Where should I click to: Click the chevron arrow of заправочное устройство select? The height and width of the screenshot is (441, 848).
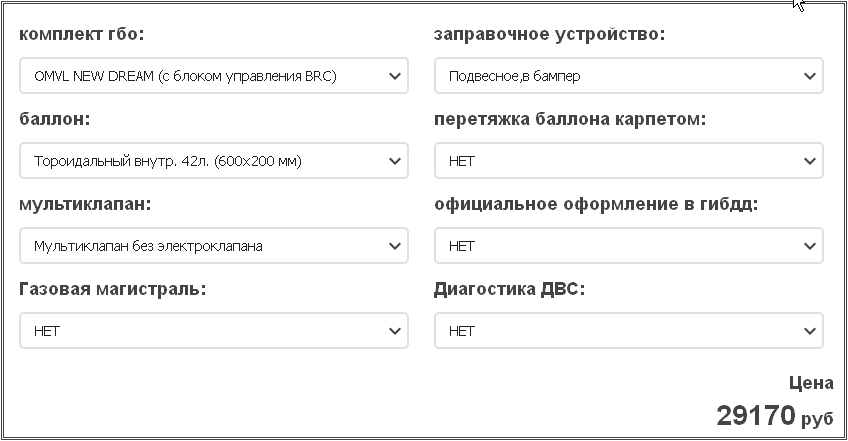tap(810, 76)
